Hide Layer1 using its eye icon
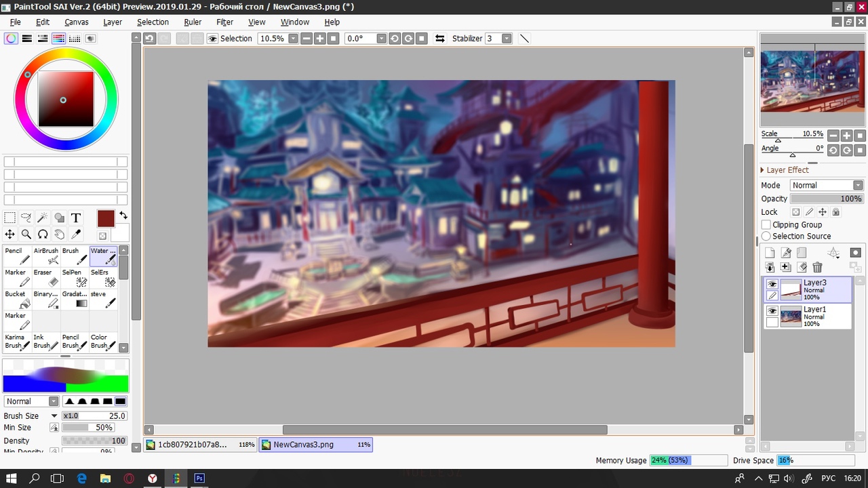Viewport: 868px width, 488px height. point(772,311)
